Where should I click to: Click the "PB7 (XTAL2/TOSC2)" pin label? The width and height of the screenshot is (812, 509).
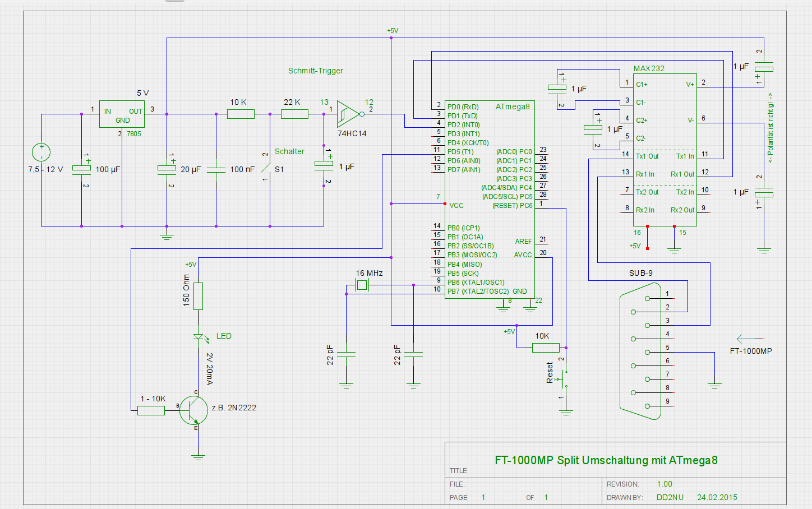pos(478,291)
